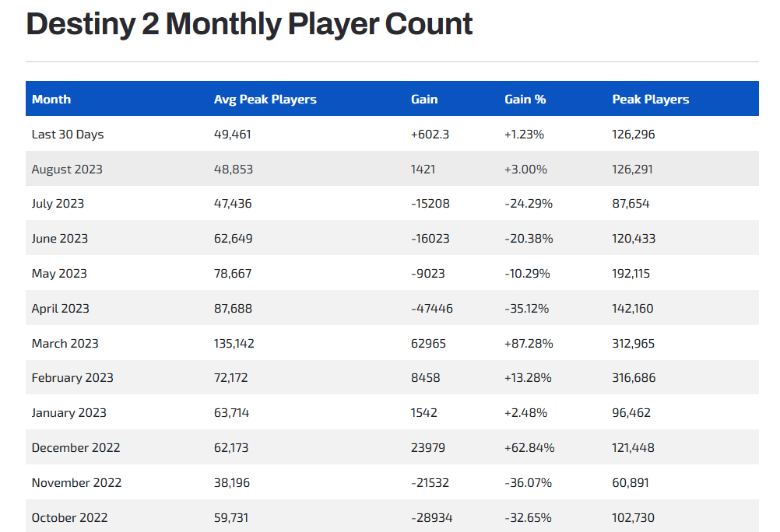The height and width of the screenshot is (532, 780).
Task: Click the -35.12% gain percentage
Action: pyautogui.click(x=526, y=308)
